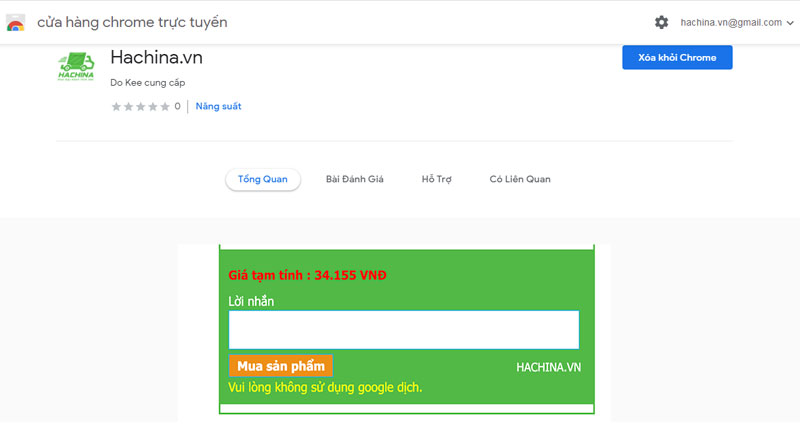Click the Chrome Web Store rainbow logo
This screenshot has width=800, height=440.
[15, 22]
